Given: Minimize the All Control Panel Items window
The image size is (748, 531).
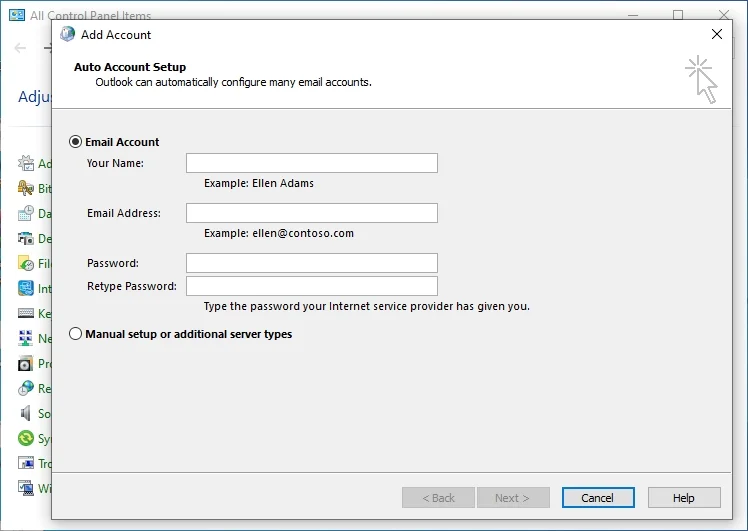Looking at the screenshot, I should click(x=633, y=15).
